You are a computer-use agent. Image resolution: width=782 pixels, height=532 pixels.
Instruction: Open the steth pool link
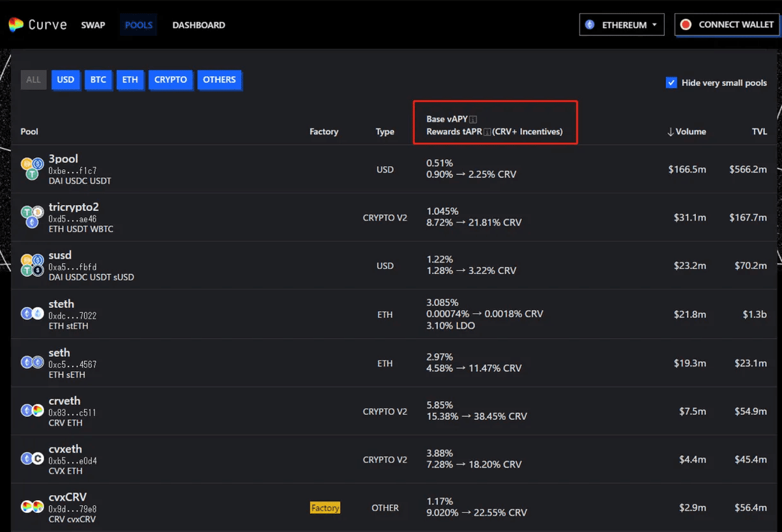[61, 304]
